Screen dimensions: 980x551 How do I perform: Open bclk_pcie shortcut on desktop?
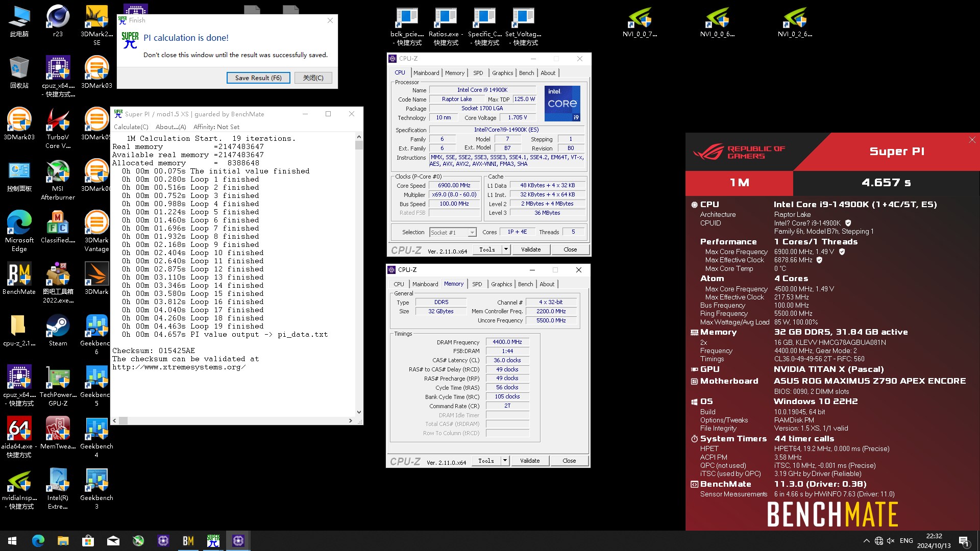click(x=407, y=27)
